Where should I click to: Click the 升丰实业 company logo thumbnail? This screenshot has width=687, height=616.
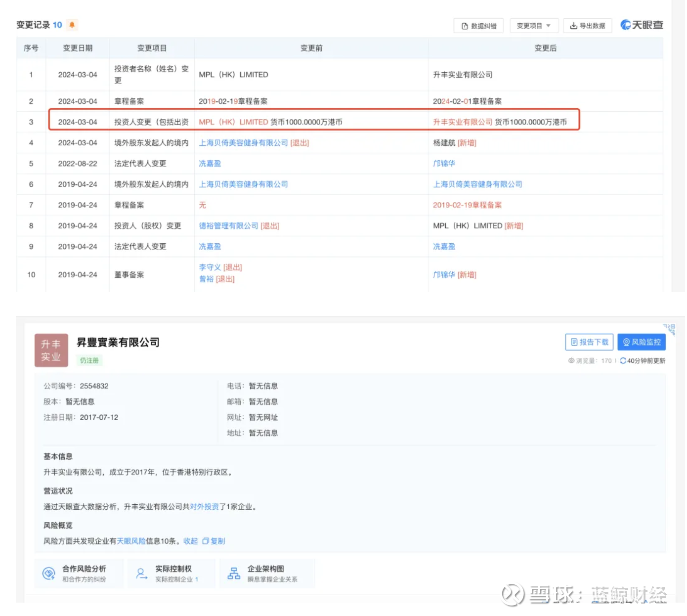tap(51, 351)
